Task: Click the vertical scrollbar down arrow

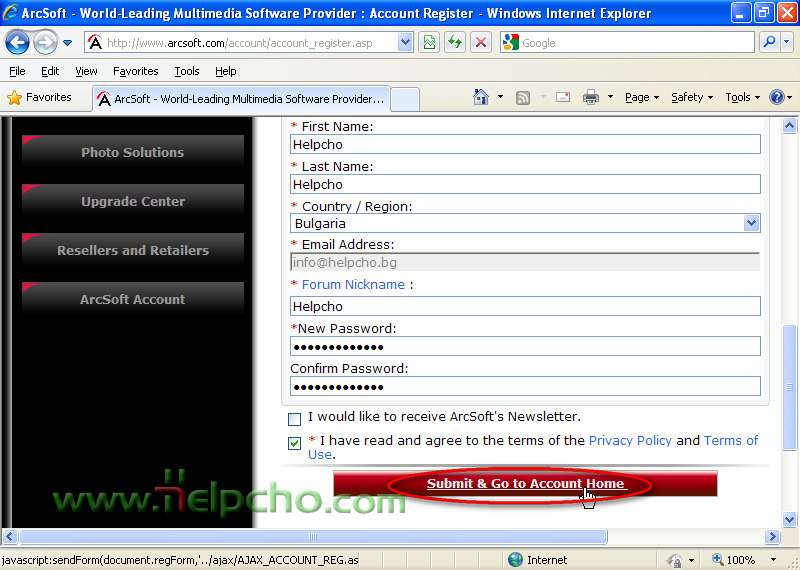Action: [x=789, y=519]
